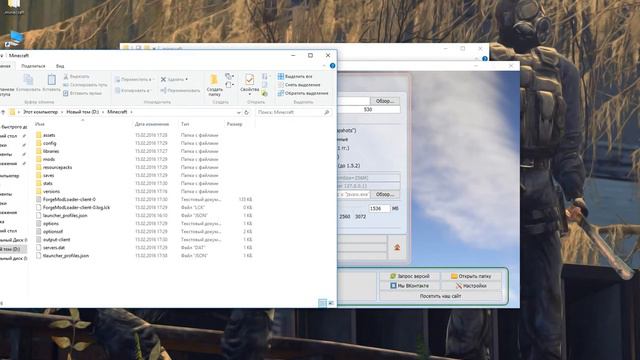Screen dimensions: 640x360
Task: Select the optionsof text file
Action: coord(53,231)
